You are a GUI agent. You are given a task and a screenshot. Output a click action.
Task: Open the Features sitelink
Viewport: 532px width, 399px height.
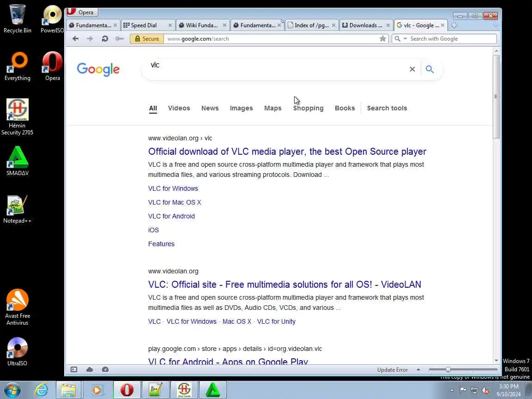pos(161,244)
